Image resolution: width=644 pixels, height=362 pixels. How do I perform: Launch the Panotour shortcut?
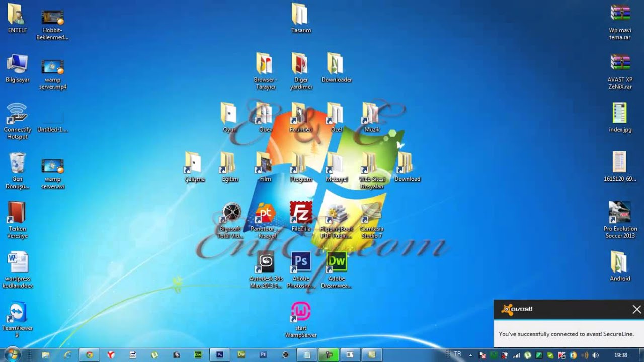265,220
